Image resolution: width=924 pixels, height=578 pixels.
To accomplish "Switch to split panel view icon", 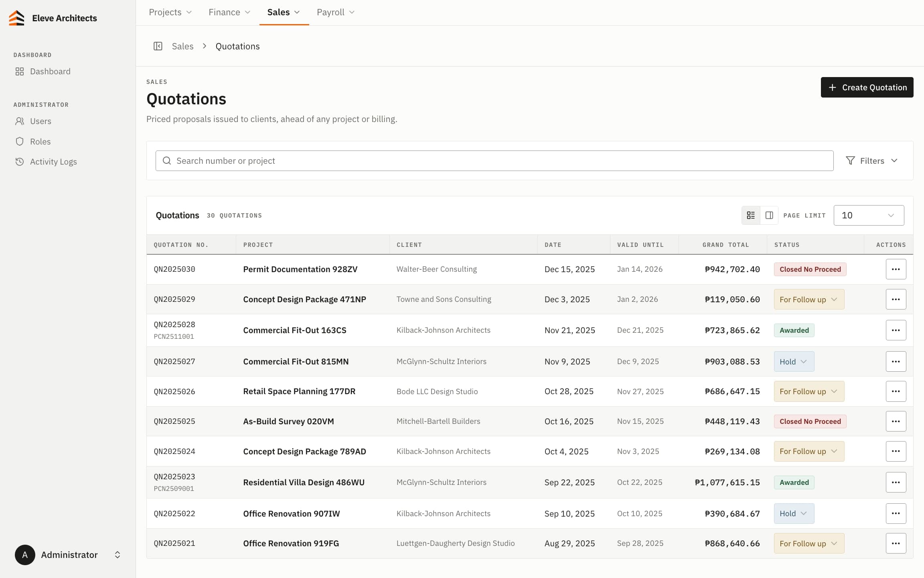I will (769, 215).
